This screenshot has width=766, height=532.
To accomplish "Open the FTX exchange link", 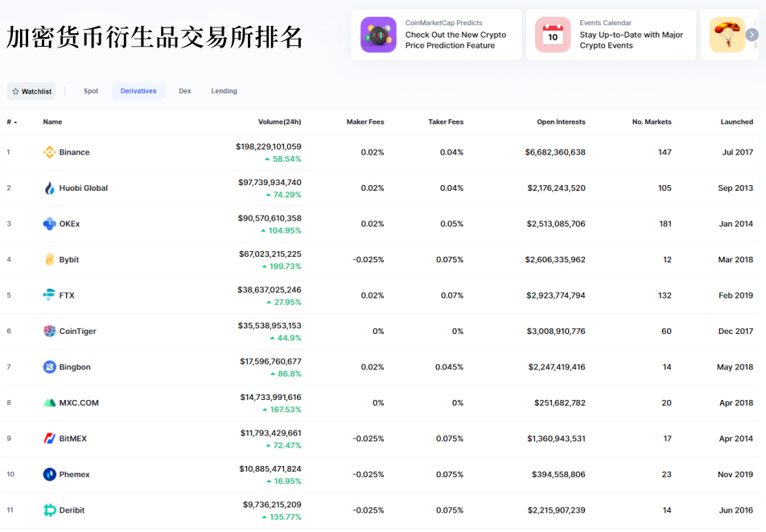I will 67,295.
